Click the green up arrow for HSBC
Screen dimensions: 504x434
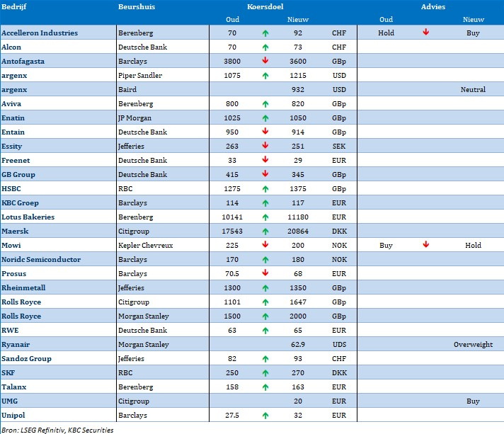coord(265,189)
